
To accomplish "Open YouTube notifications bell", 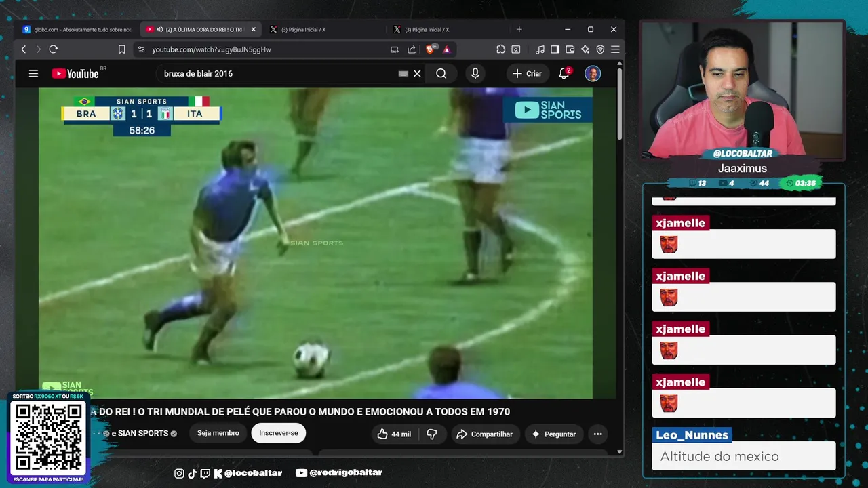I will coord(564,73).
